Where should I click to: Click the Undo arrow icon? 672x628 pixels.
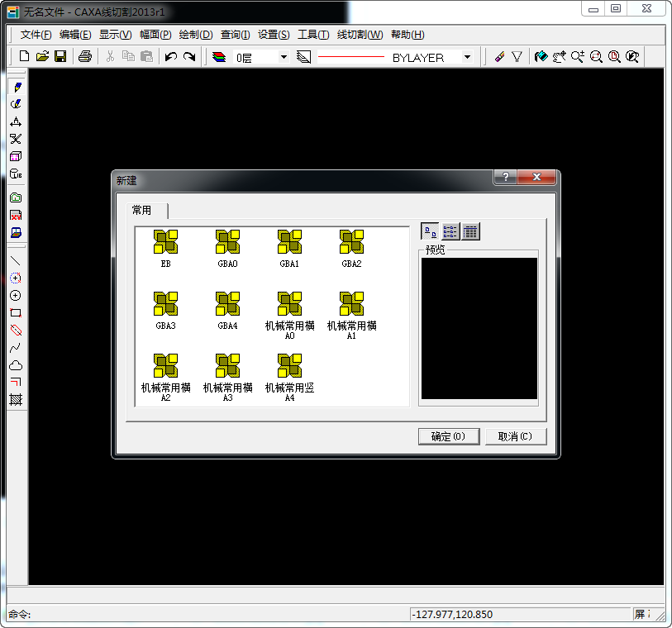[x=171, y=56]
